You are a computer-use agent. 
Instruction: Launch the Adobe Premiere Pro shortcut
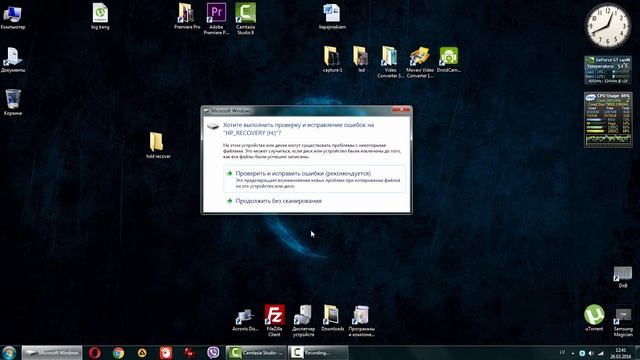[x=216, y=18]
